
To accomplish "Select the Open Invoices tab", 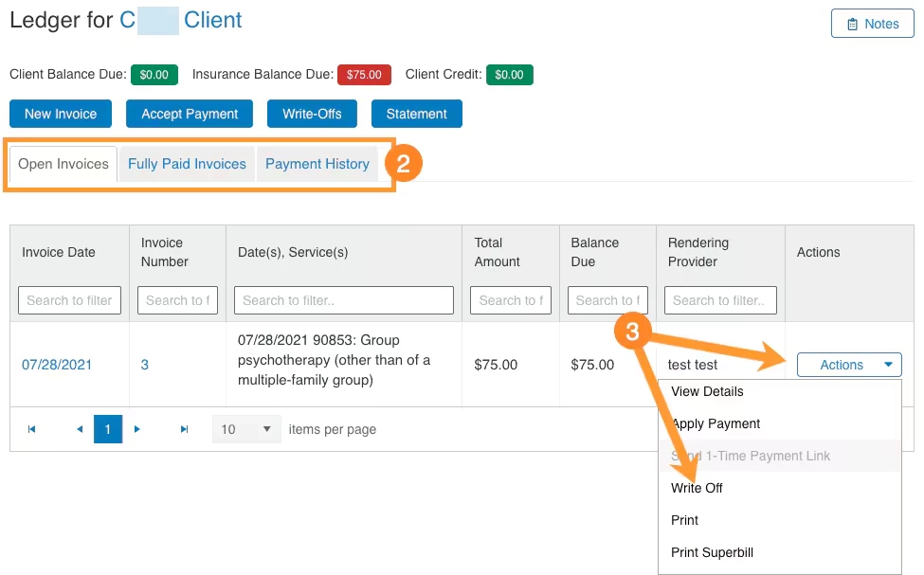I will tap(63, 164).
